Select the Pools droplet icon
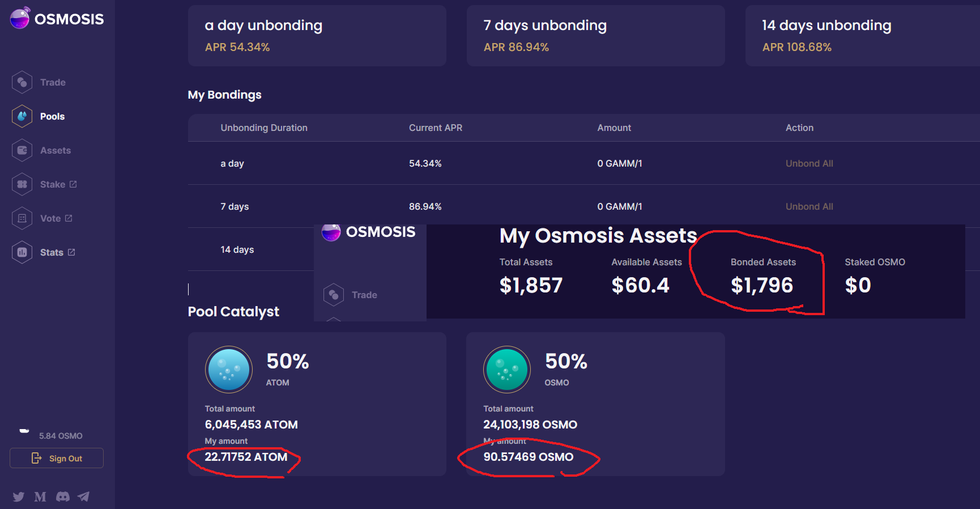Viewport: 980px width, 509px height. (22, 116)
